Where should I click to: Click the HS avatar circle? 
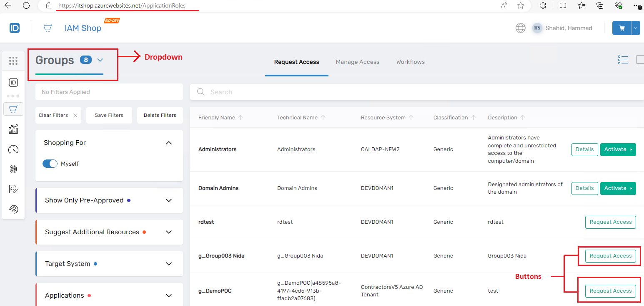coord(537,28)
